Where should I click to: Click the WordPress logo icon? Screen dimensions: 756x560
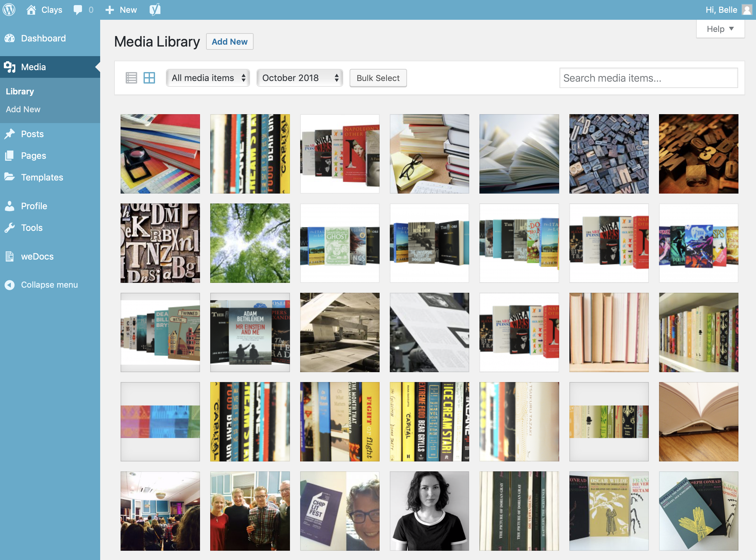coord(9,10)
